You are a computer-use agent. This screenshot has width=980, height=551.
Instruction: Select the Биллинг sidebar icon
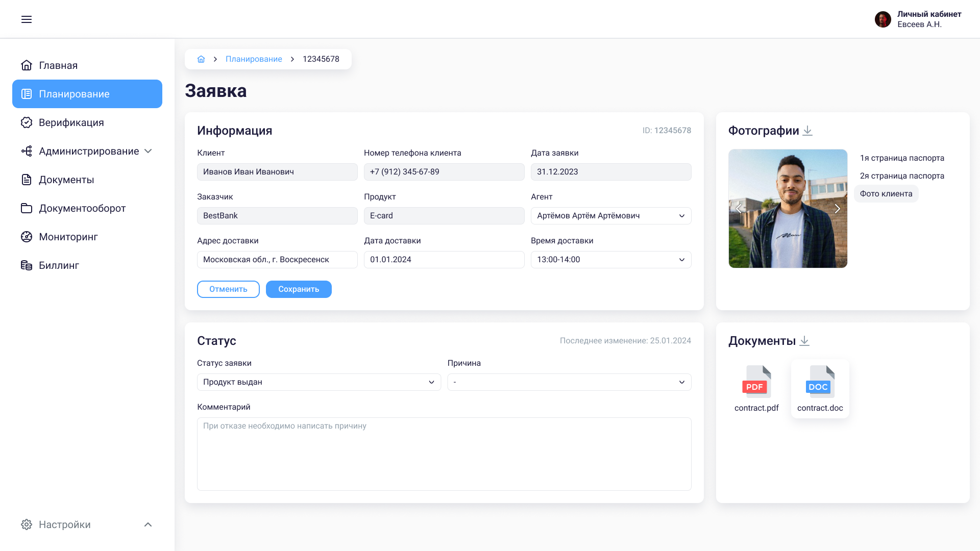[27, 265]
